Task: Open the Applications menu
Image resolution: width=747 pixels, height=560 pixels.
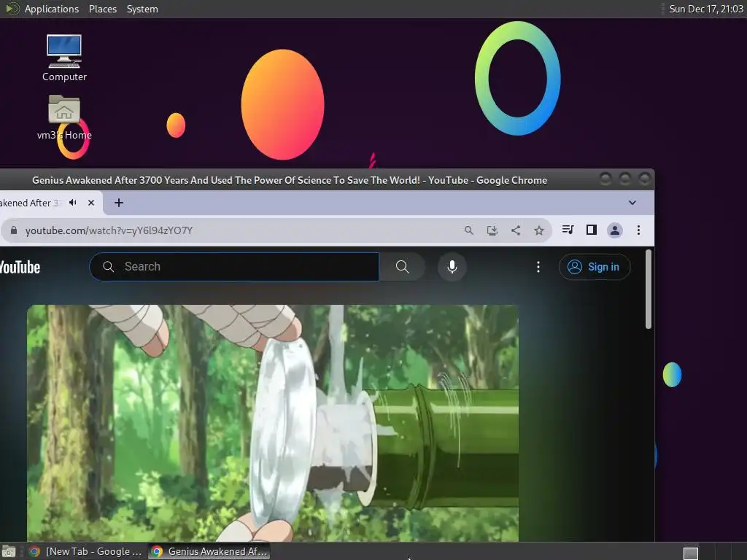Action: tap(52, 9)
